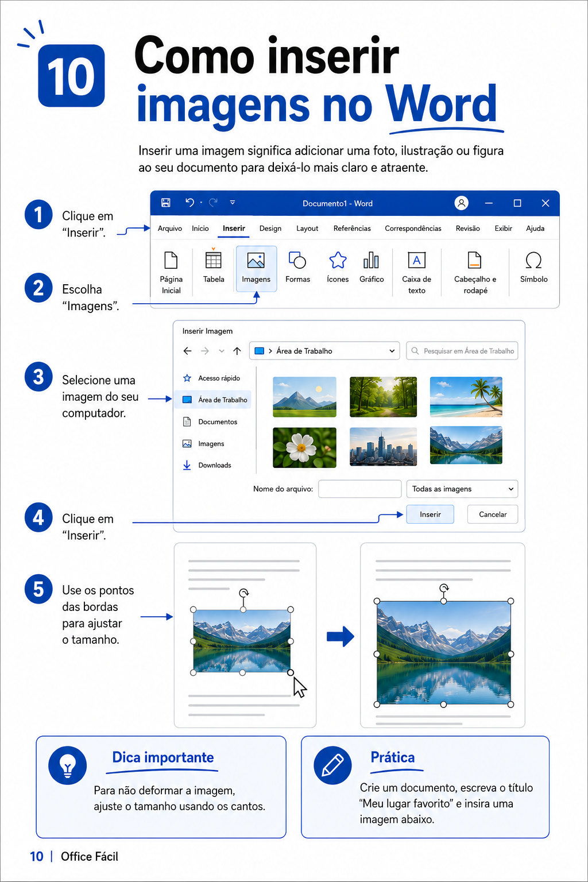Select the city skyline thumbnail
588x882 pixels.
[x=383, y=446]
